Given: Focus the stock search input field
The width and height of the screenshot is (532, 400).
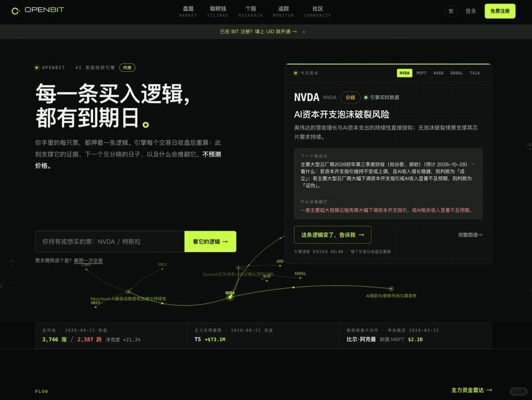Looking at the screenshot, I should [110, 241].
